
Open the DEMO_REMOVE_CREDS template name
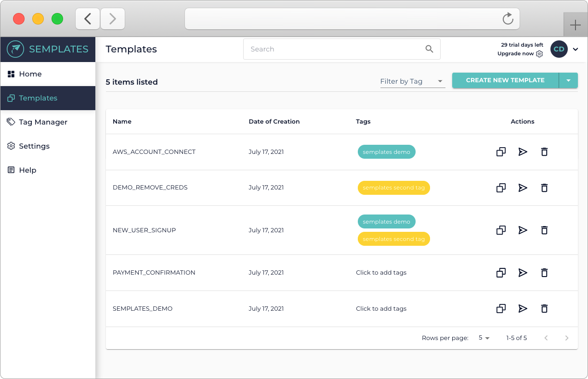click(x=150, y=188)
